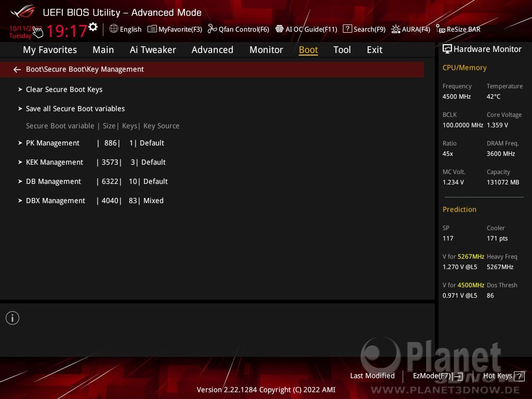532x399 pixels.
Task: Click Last Modified in the footer
Action: click(x=372, y=376)
